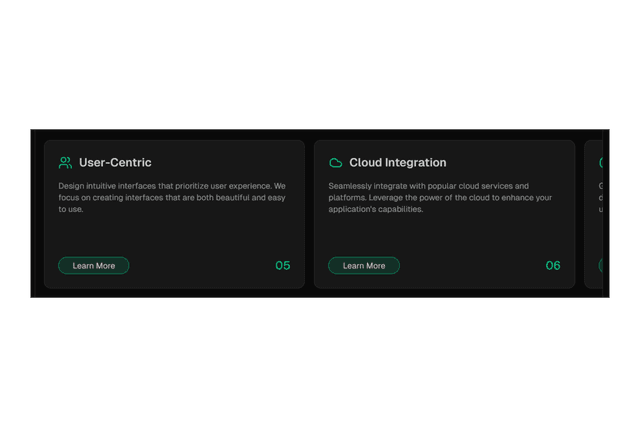This screenshot has height=427, width=640.
Task: Click the User-Centric users icon
Action: 65,162
